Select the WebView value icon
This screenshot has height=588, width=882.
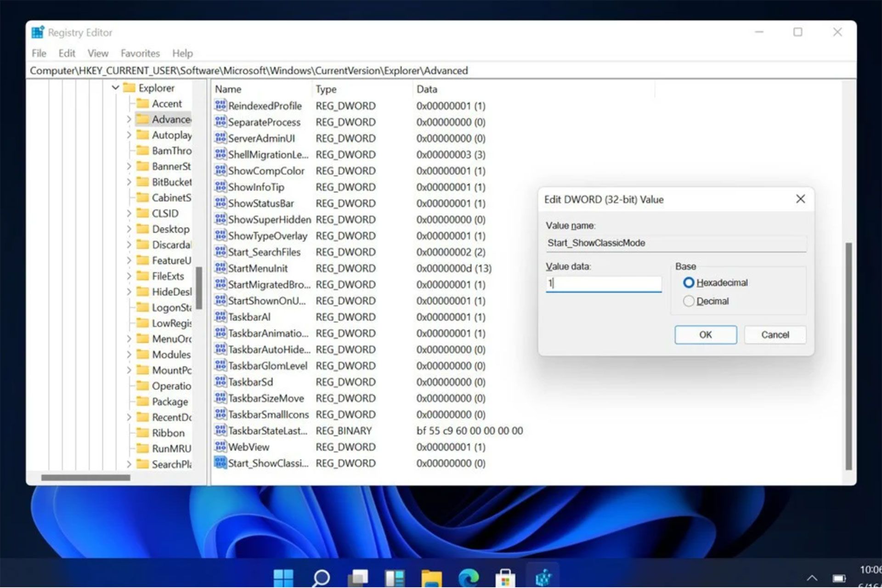pyautogui.click(x=220, y=447)
